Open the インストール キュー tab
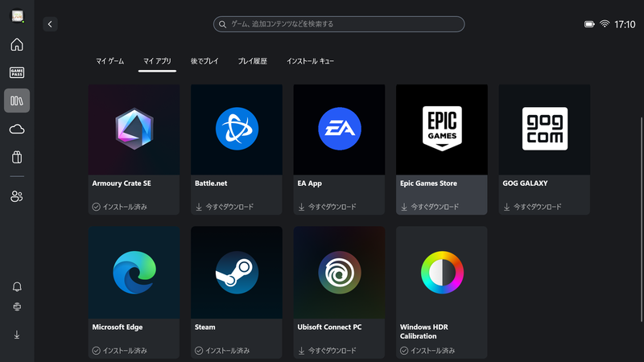The image size is (644, 362). [310, 61]
